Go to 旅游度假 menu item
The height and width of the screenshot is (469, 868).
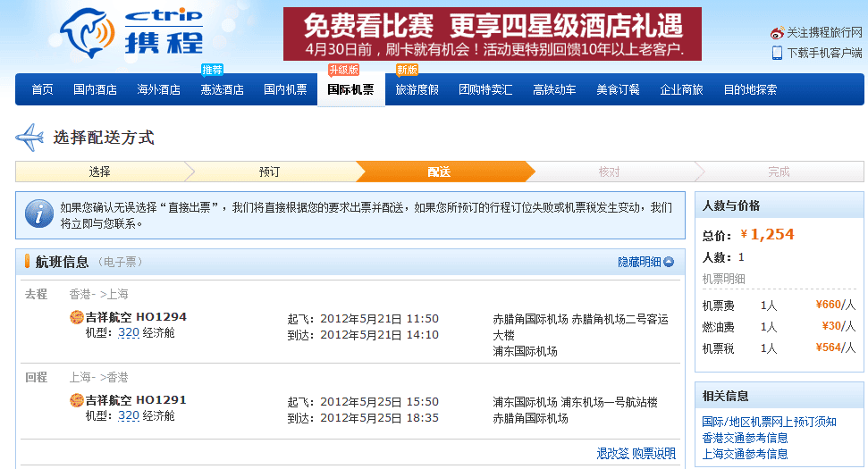click(417, 89)
